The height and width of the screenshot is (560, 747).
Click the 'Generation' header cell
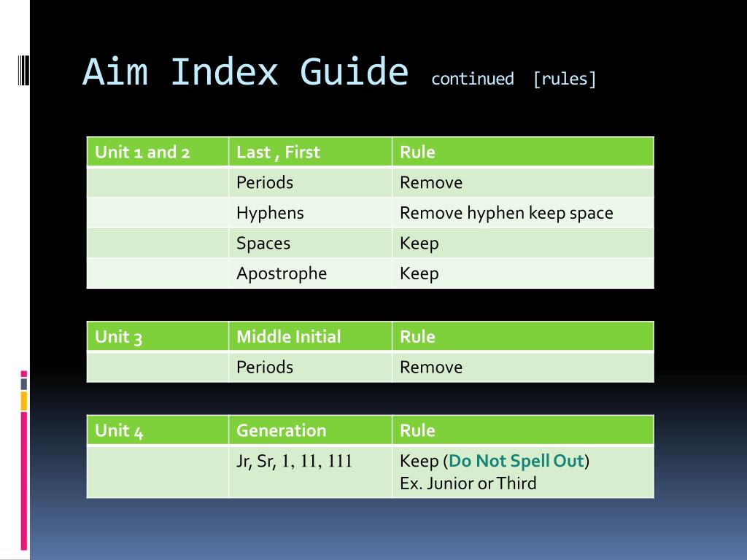(x=311, y=430)
